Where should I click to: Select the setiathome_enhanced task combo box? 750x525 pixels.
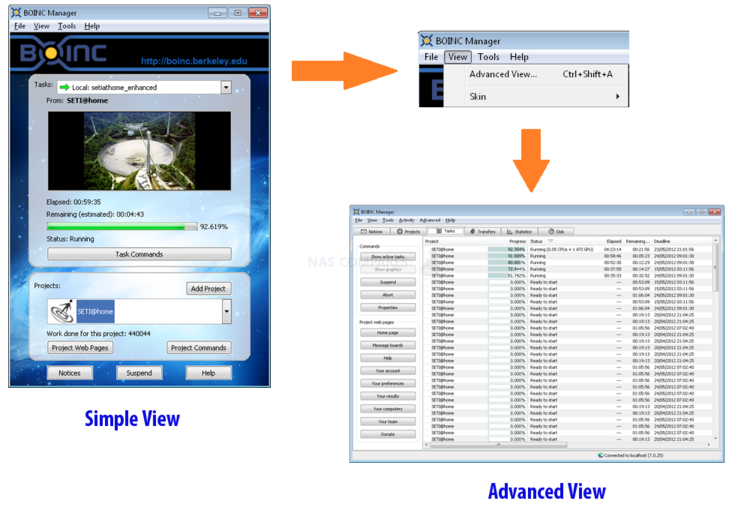144,87
